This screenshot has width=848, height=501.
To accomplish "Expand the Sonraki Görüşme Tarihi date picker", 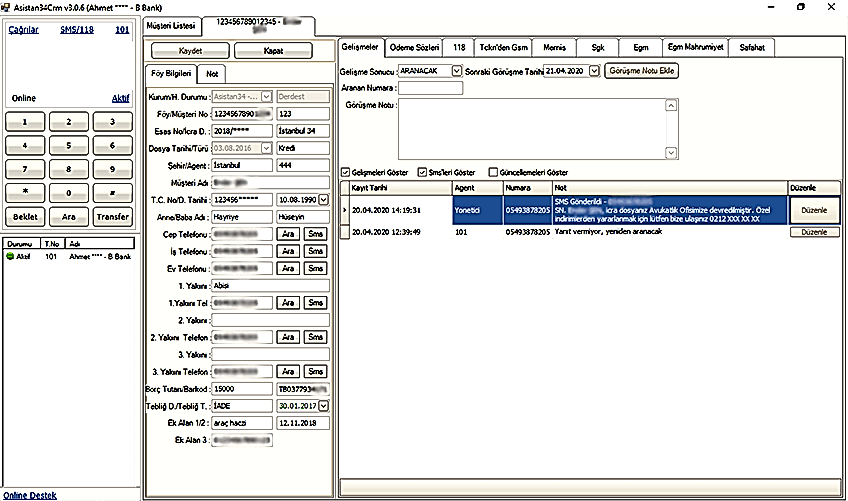I will click(x=594, y=71).
